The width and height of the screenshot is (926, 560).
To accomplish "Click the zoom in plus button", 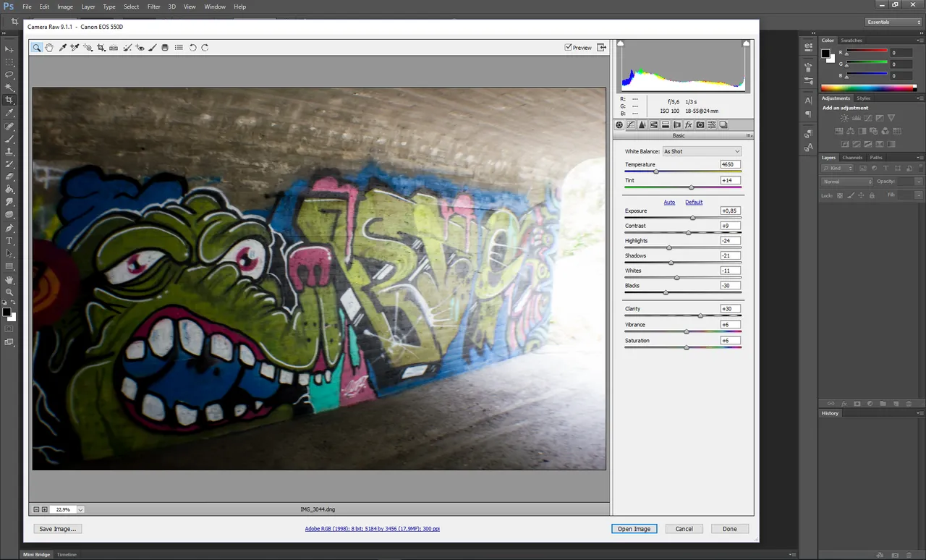I will (x=44, y=509).
